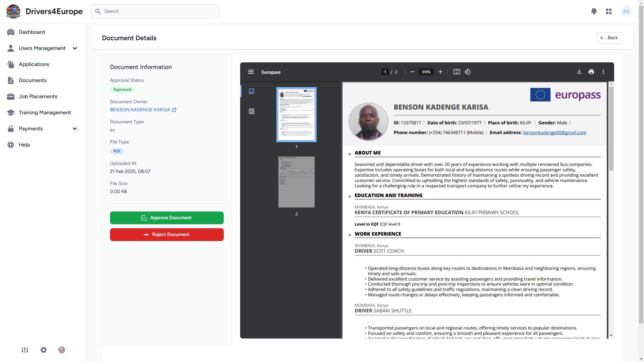This screenshot has height=362, width=644.
Task: Open the notifications bell
Action: tap(594, 11)
